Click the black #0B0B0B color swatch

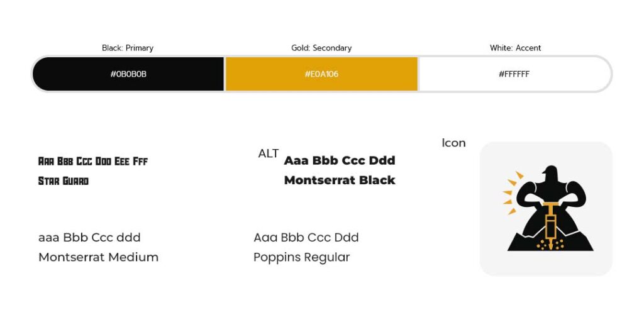(x=128, y=74)
